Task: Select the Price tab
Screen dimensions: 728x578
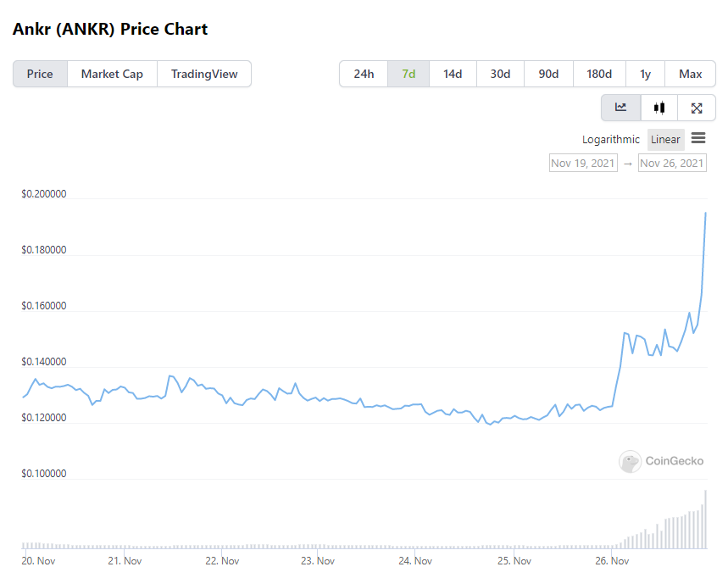Action: click(40, 74)
